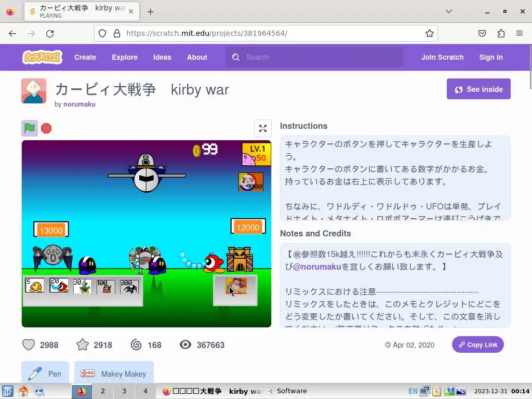The image size is (532, 399).
Task: Open a new tab with the plus button
Action: [x=150, y=12]
